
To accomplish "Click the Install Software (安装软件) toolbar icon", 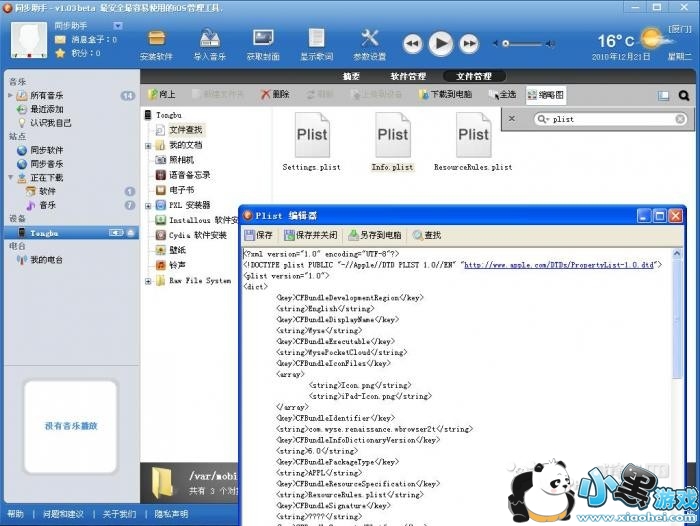I will pos(156,45).
